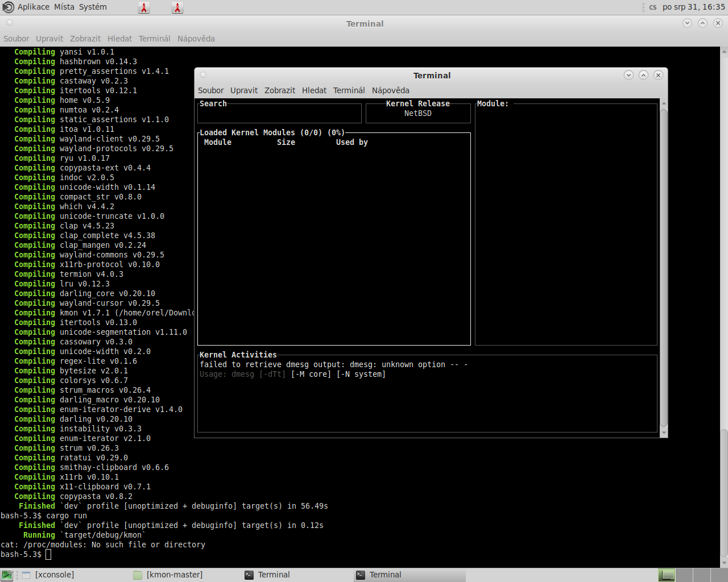This screenshot has height=582, width=728.
Task: Open Nápověda menu in the back Terminal window
Action: click(x=196, y=39)
